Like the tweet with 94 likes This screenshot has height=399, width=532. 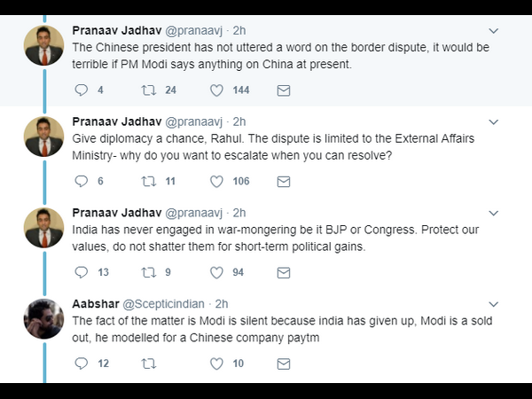216,272
